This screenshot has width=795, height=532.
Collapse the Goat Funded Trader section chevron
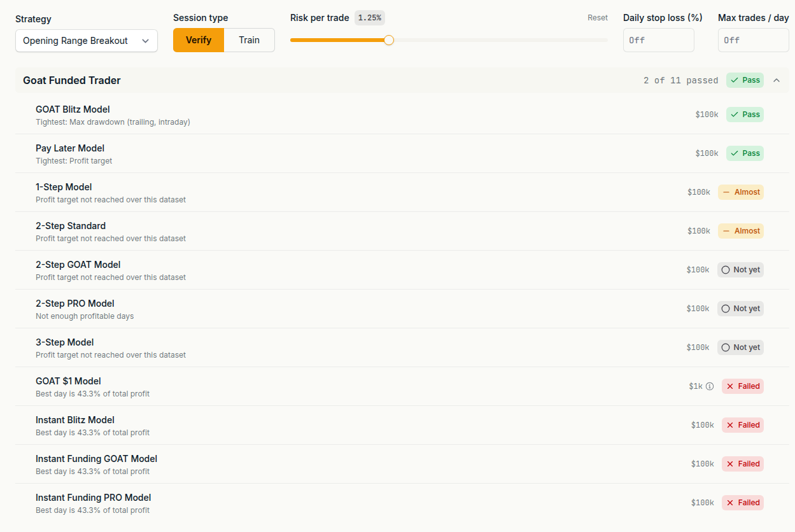(777, 80)
